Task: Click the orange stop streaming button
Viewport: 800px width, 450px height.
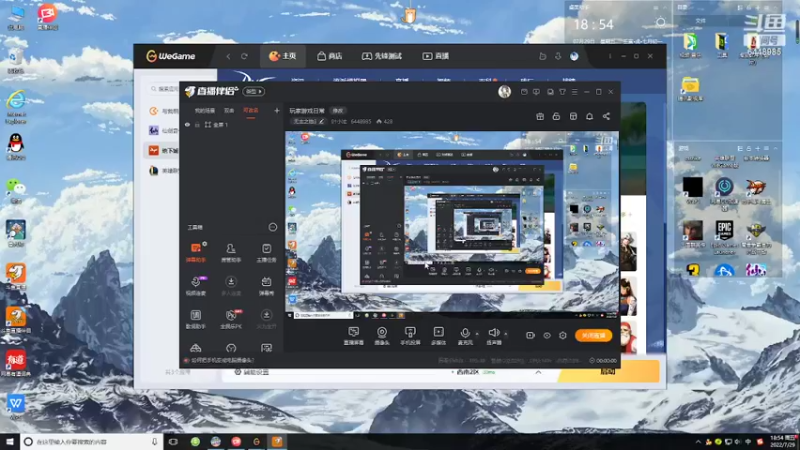Action: pyautogui.click(x=593, y=335)
